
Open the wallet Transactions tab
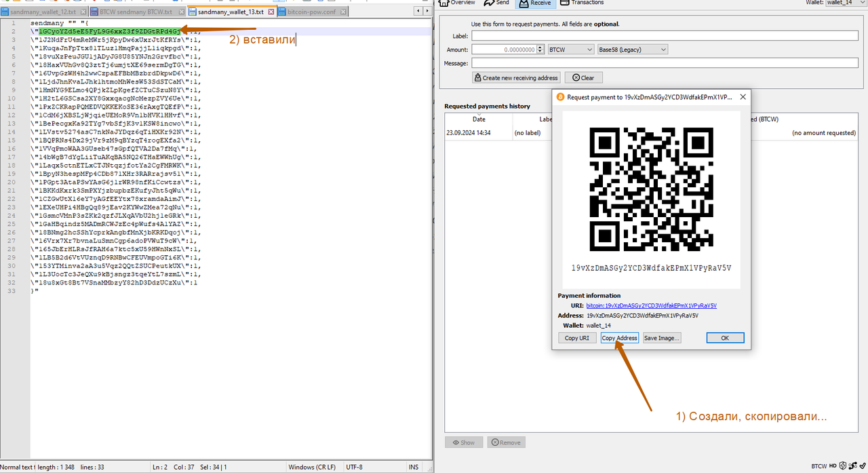coord(582,3)
